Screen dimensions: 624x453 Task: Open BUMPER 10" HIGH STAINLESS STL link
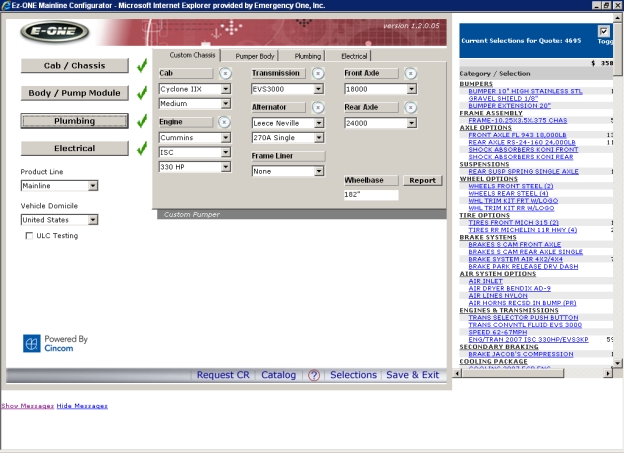[525, 91]
